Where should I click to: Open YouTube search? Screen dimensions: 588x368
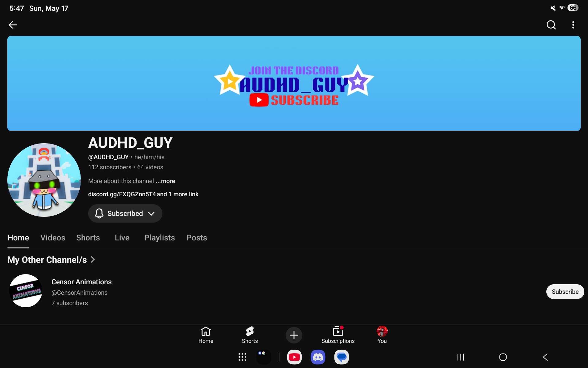[551, 25]
